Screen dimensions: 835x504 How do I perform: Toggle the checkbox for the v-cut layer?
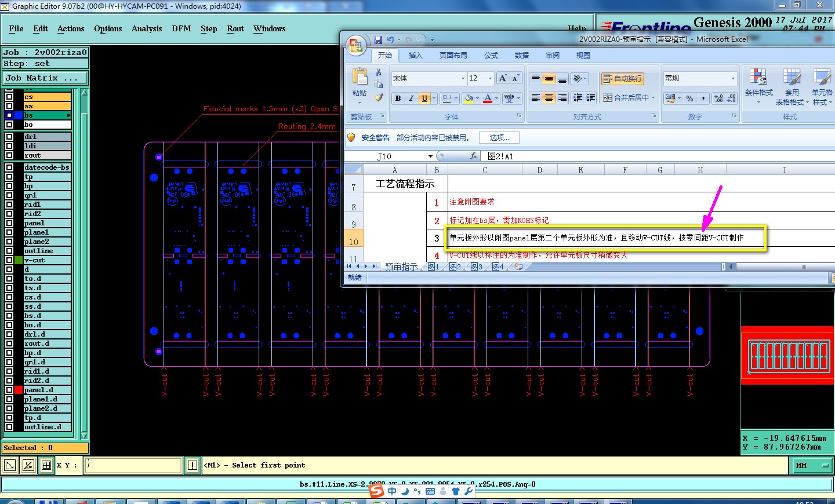click(9, 260)
